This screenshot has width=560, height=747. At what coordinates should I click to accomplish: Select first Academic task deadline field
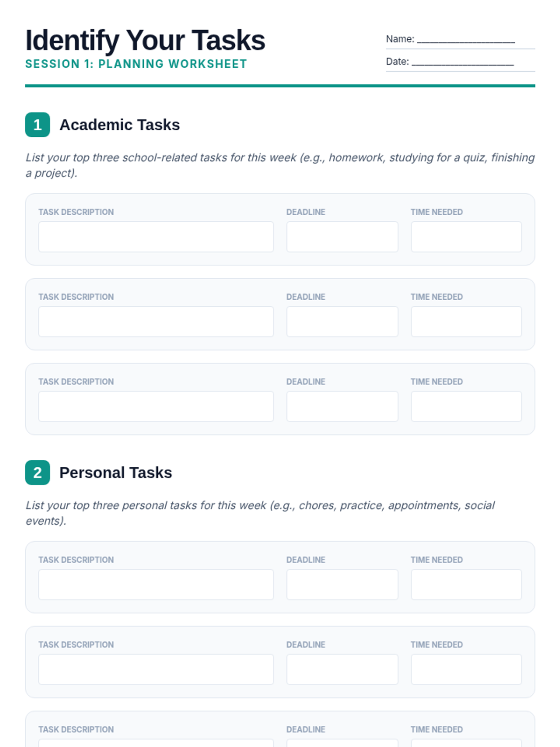[x=342, y=237]
